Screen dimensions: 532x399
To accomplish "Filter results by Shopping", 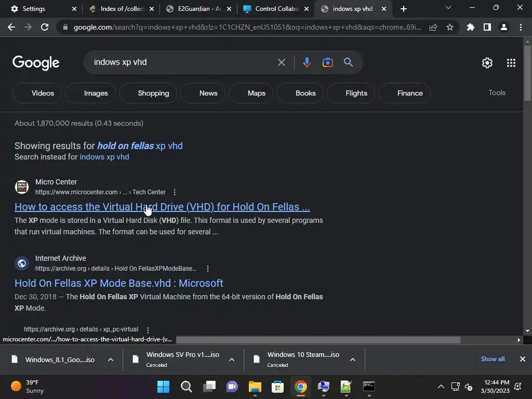I will pos(148,94).
